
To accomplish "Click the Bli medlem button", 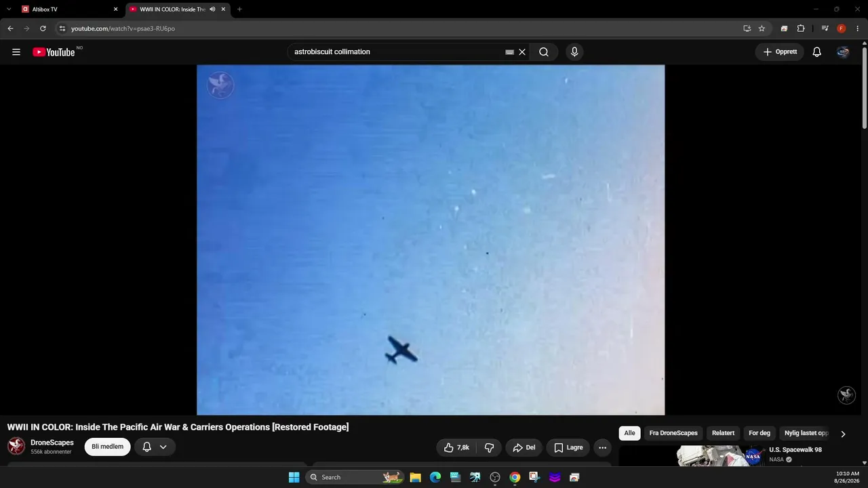I will click(107, 447).
